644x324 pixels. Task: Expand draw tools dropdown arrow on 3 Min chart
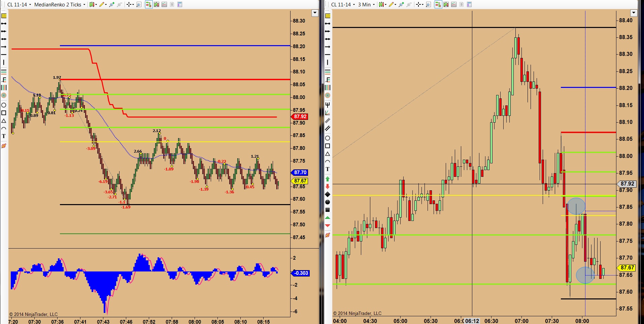[x=395, y=5]
